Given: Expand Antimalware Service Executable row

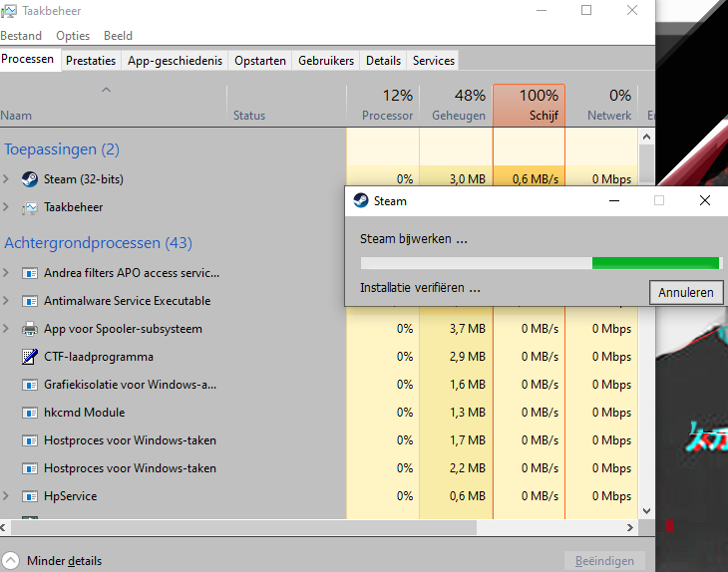Looking at the screenshot, I should pyautogui.click(x=6, y=301).
